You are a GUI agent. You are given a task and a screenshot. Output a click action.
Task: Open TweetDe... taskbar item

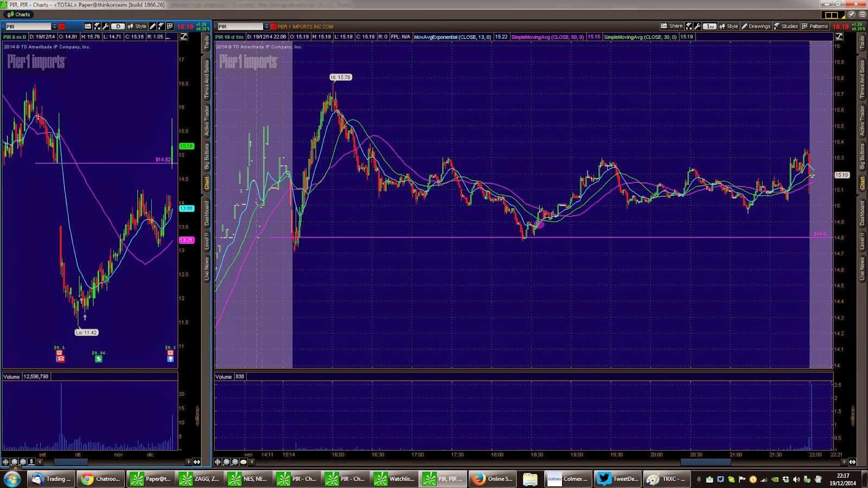click(x=618, y=479)
